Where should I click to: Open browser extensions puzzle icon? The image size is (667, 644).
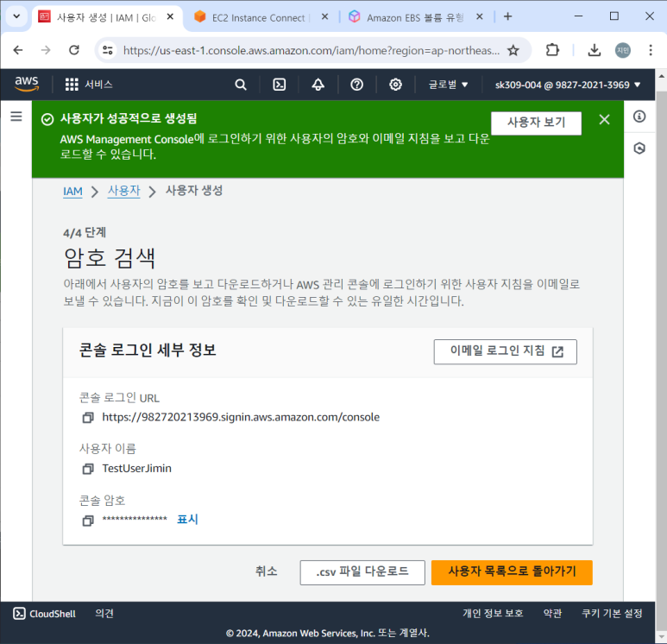552,50
